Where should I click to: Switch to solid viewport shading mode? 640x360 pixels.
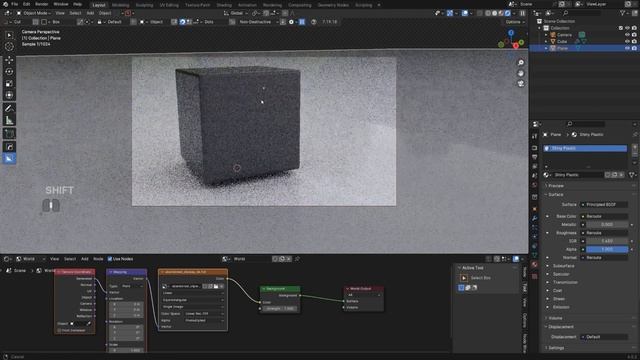pos(494,13)
